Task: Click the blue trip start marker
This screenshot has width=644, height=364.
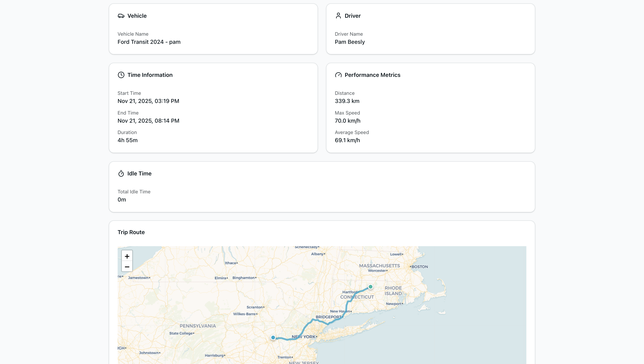Action: click(273, 337)
